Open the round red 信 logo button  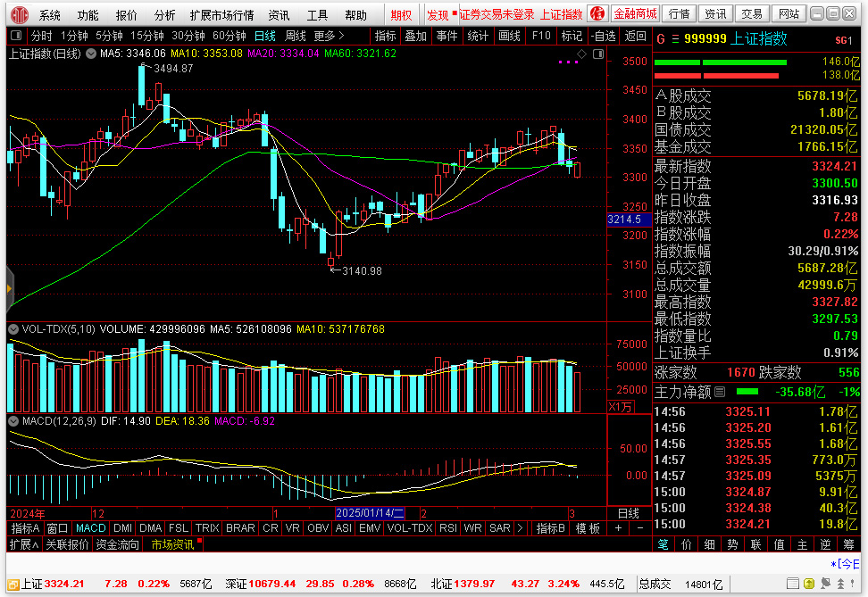(x=597, y=14)
